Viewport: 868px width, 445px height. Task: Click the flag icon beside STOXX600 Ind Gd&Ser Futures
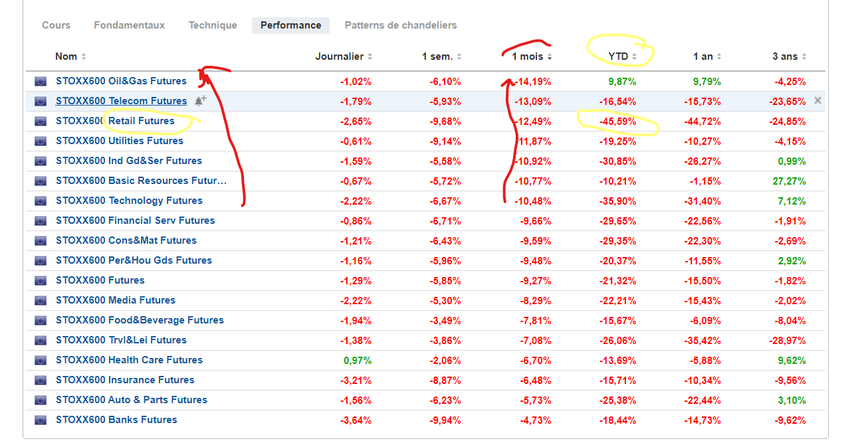pos(41,161)
